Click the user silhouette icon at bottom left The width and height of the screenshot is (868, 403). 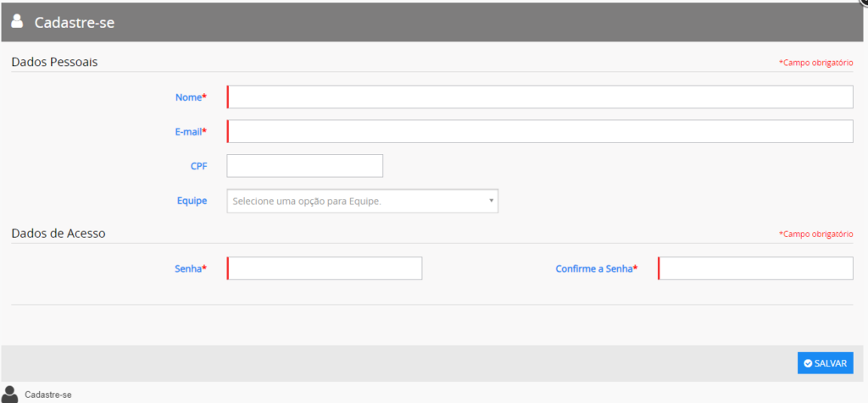[10, 394]
